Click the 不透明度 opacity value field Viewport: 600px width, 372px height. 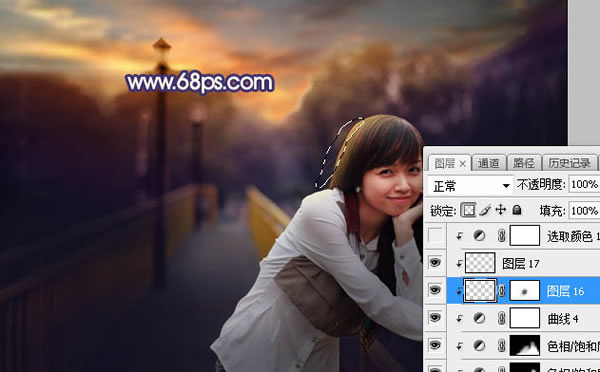[x=584, y=185]
